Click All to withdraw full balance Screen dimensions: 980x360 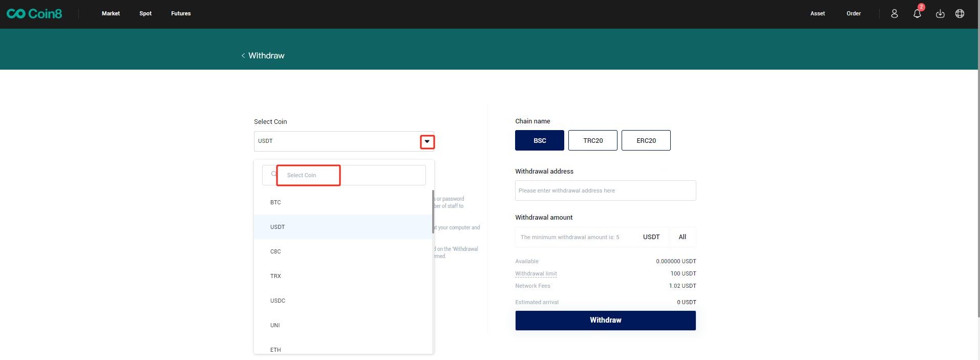coord(682,237)
